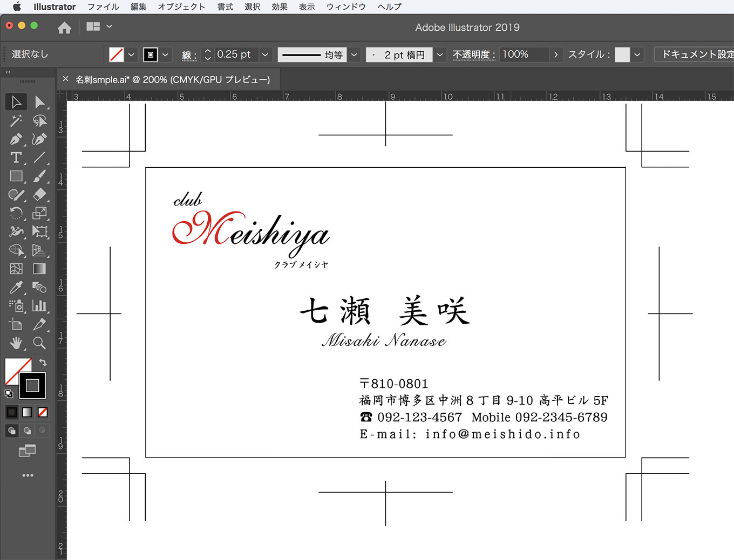Pick the Eraser tool

[x=40, y=195]
